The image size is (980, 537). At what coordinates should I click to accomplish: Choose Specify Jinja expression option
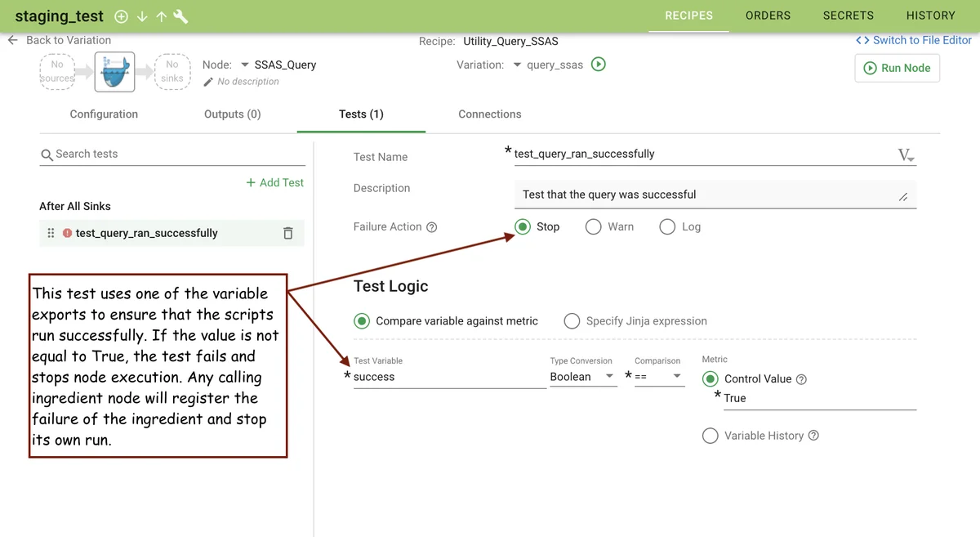coord(572,321)
